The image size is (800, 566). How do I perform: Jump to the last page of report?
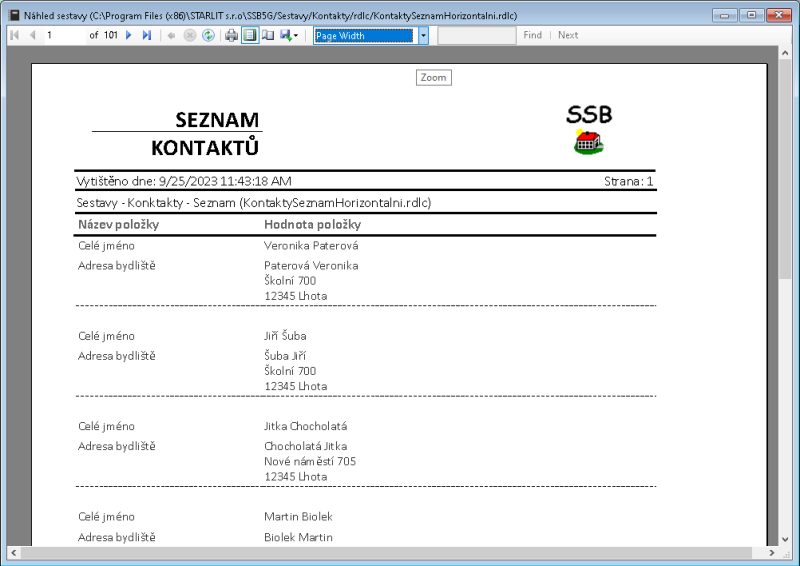147,35
